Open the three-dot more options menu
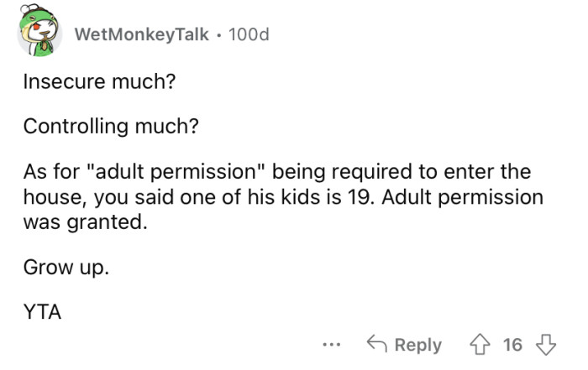 point(332,345)
